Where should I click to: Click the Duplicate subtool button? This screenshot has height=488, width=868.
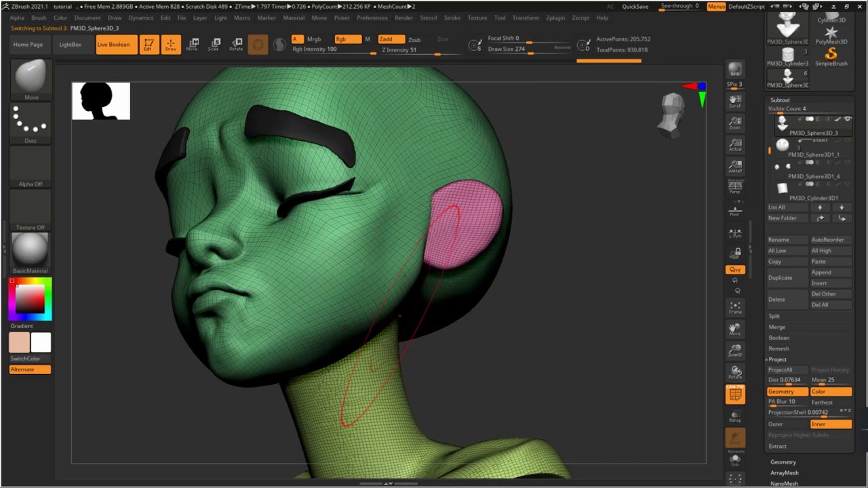point(787,277)
